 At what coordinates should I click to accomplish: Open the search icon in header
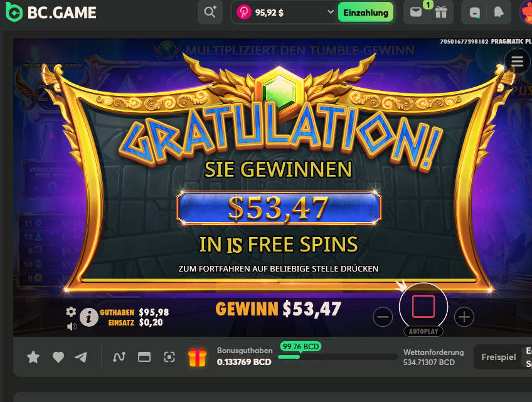[x=210, y=13]
